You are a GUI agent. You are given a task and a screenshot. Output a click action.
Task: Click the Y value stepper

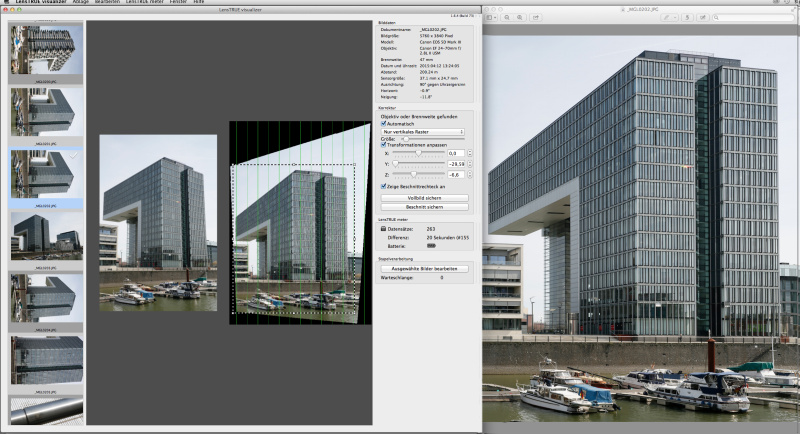point(469,164)
